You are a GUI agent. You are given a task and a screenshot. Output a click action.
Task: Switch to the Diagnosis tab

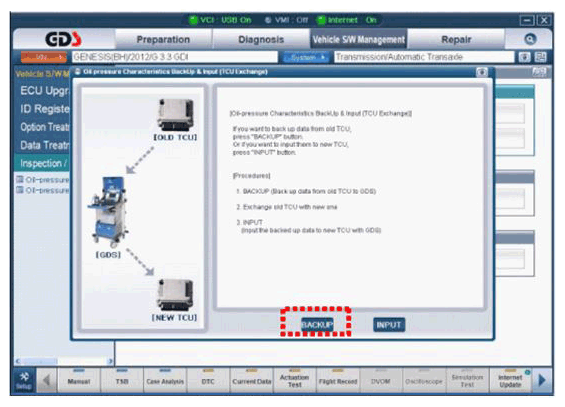[x=261, y=39]
